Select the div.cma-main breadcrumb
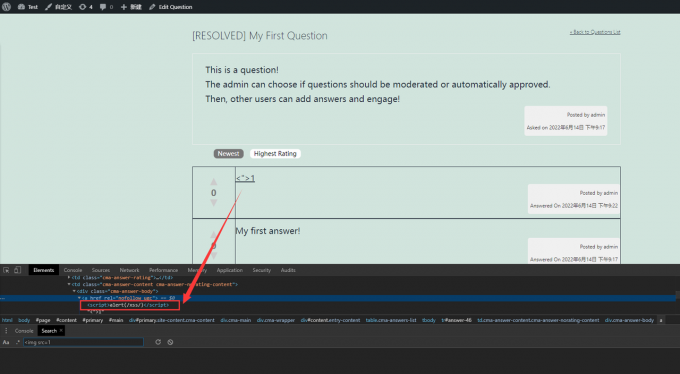The width and height of the screenshot is (680, 374). coord(235,320)
